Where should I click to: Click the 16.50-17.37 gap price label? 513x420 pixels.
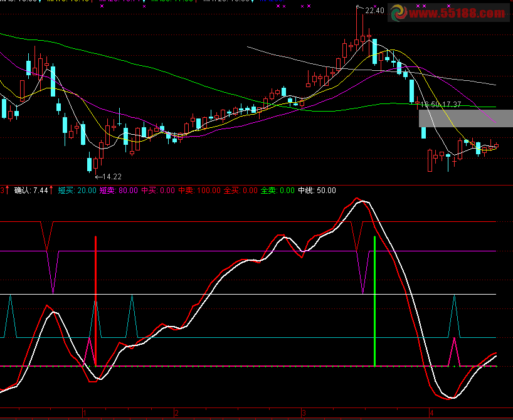441,105
